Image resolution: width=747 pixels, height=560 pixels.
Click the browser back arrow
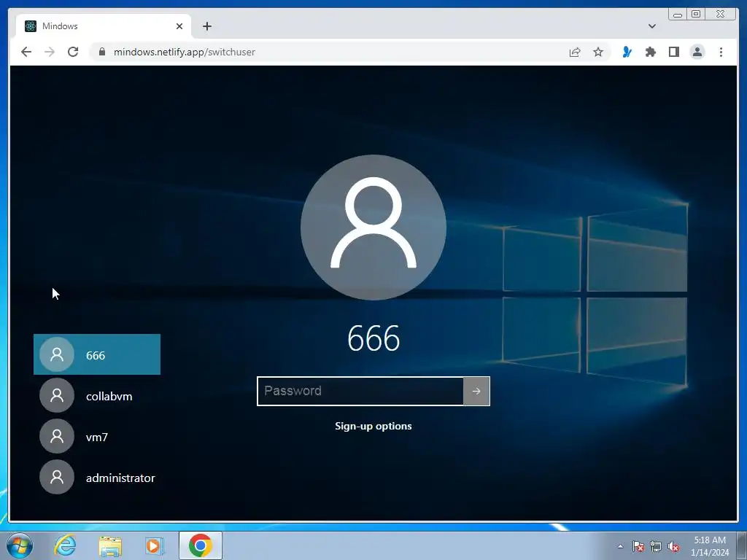pyautogui.click(x=26, y=52)
